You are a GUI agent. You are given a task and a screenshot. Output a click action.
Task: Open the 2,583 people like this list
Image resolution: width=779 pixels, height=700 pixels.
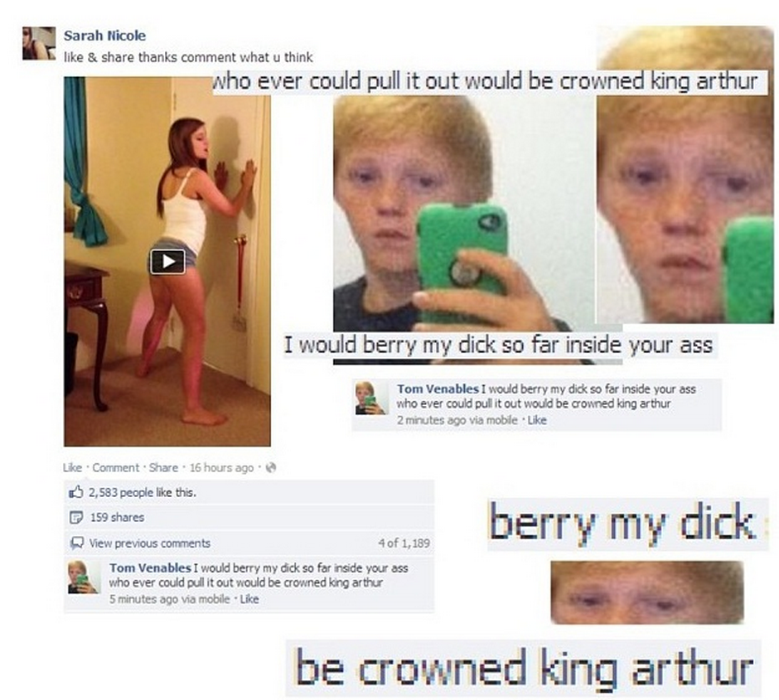point(142,492)
